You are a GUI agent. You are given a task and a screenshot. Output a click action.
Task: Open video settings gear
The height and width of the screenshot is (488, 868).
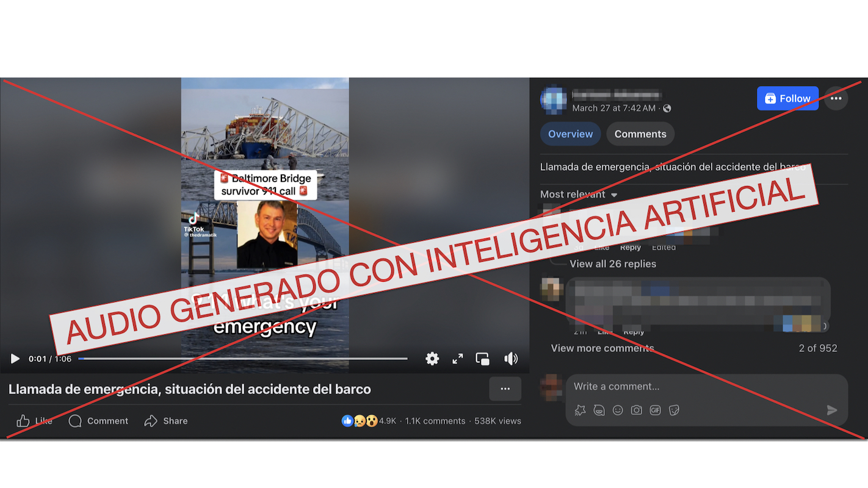[432, 359]
